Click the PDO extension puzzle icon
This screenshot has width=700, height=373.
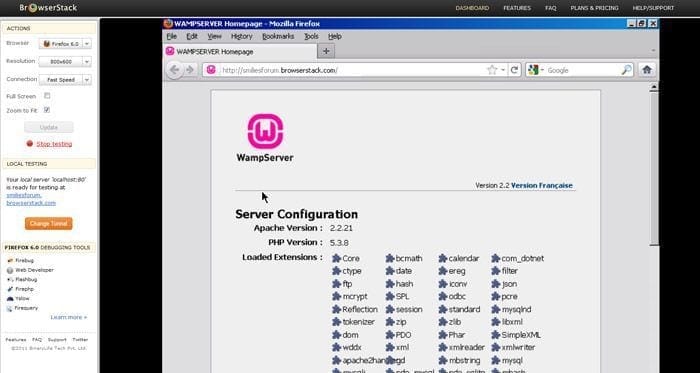tap(390, 335)
